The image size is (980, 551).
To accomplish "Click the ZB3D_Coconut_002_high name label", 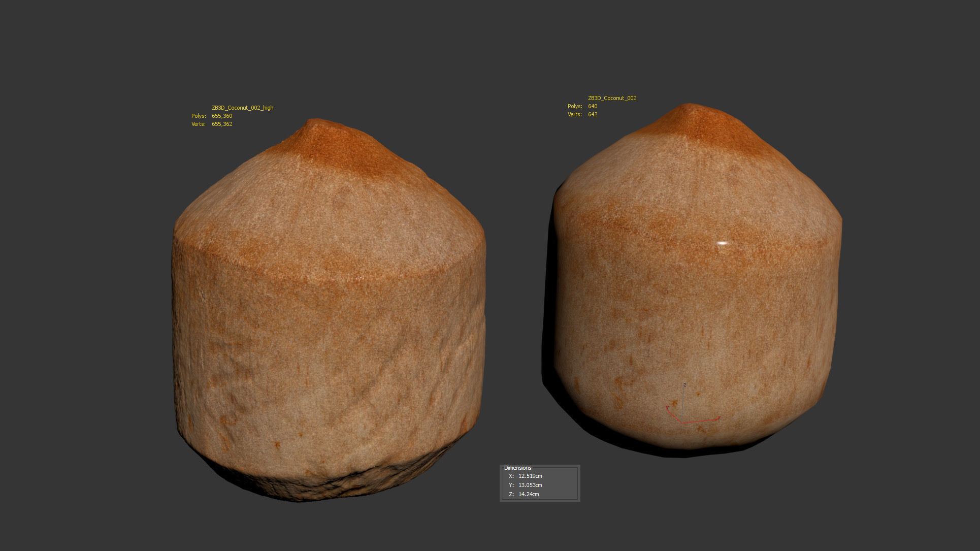I will pos(242,108).
